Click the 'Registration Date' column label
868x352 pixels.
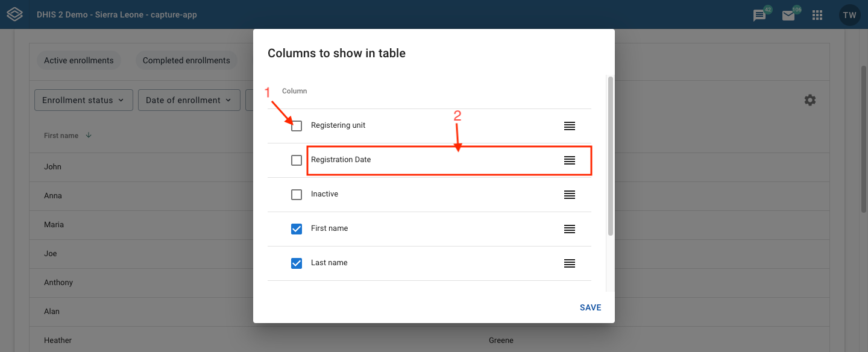coord(341,160)
